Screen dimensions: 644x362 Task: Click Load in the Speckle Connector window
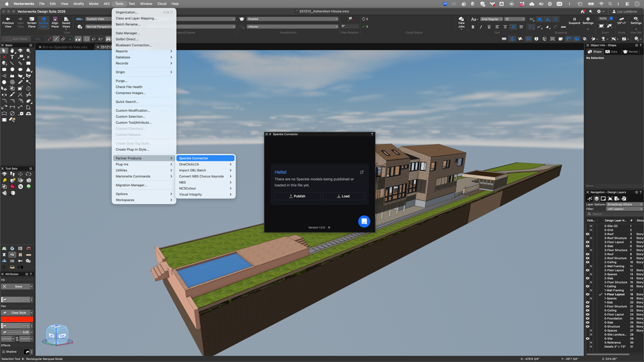343,196
